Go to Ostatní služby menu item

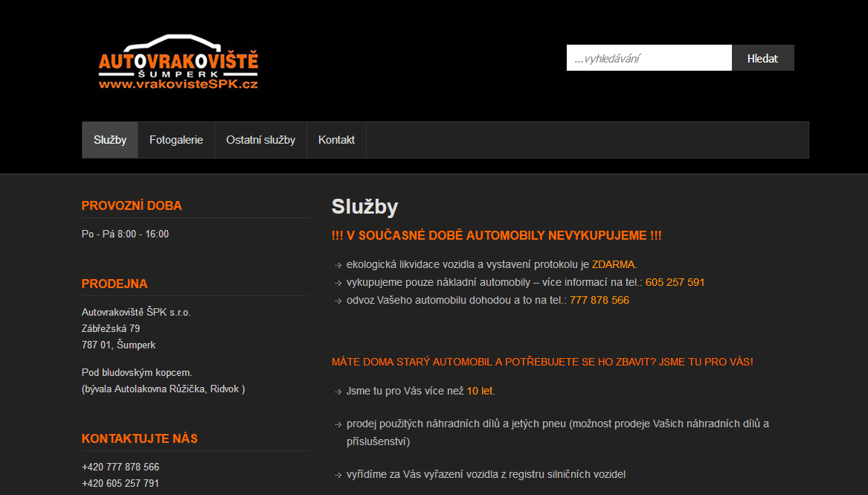pos(261,140)
